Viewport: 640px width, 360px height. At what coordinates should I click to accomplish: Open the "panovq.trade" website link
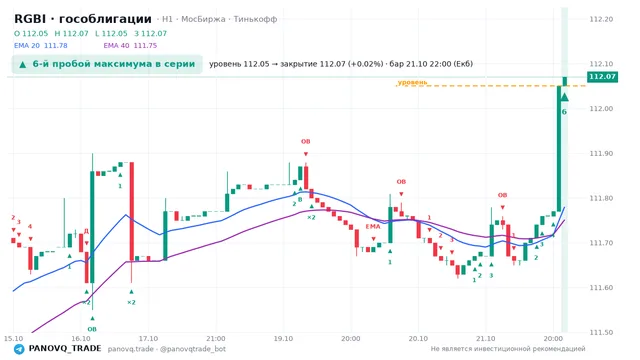click(x=131, y=349)
